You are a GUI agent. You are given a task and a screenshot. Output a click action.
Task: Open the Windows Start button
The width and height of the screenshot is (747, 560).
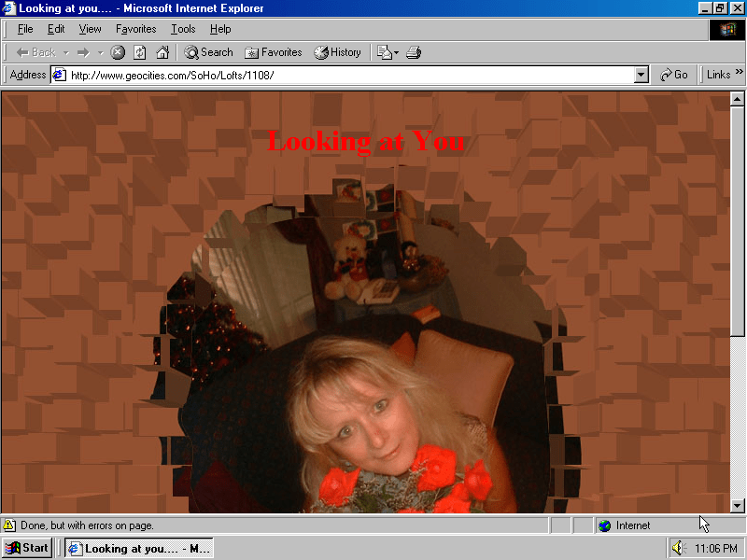pyautogui.click(x=27, y=548)
